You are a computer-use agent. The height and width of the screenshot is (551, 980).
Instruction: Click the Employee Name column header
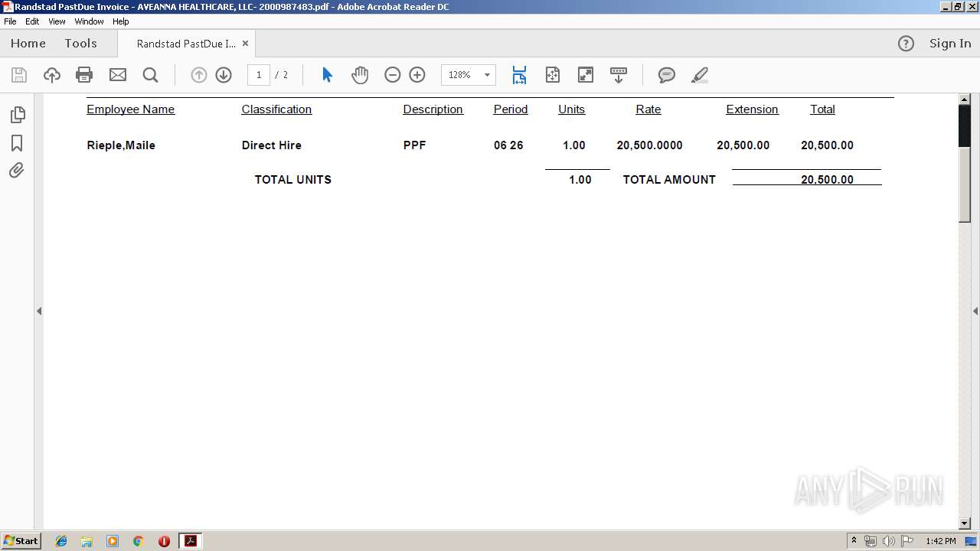[x=130, y=109]
